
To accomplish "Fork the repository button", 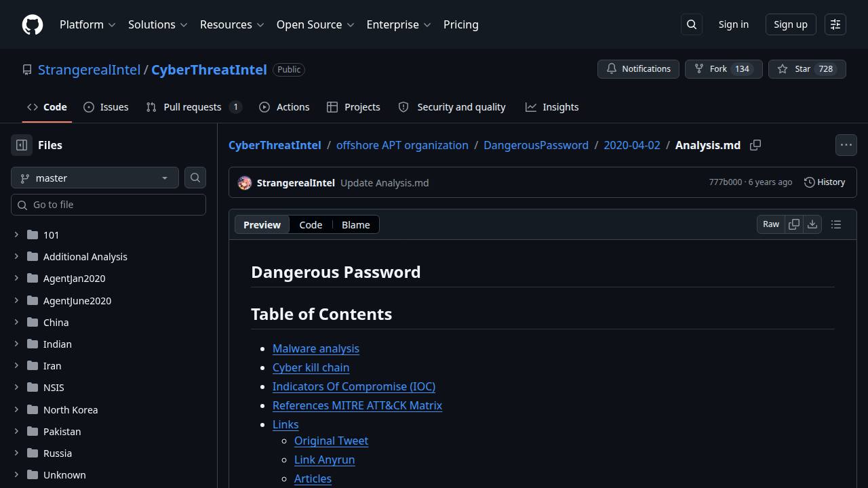I will pos(724,69).
